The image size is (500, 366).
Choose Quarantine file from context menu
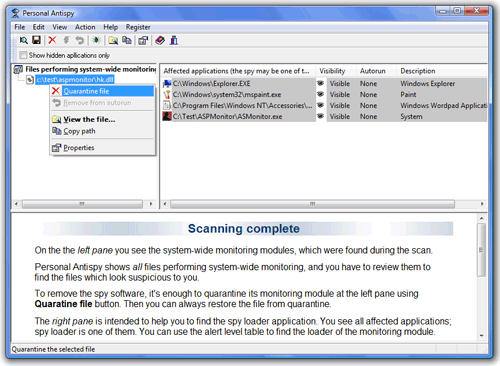pos(103,91)
